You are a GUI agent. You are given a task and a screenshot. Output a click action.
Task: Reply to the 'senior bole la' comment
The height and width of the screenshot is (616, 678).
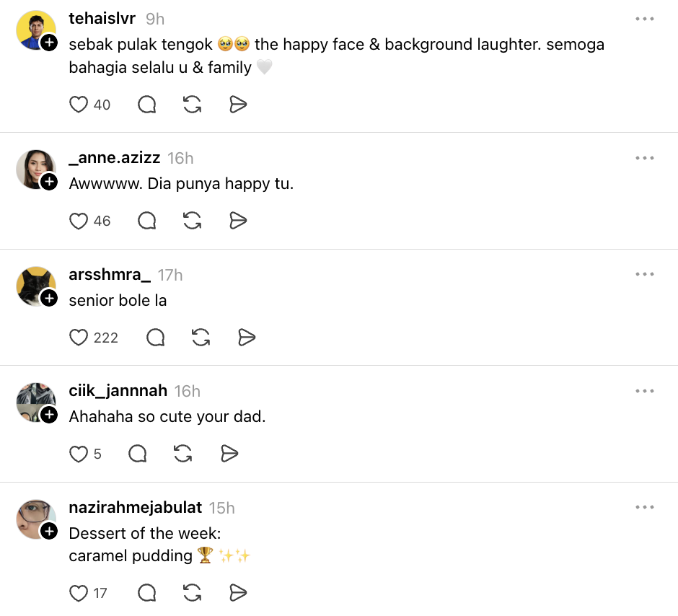(x=156, y=337)
